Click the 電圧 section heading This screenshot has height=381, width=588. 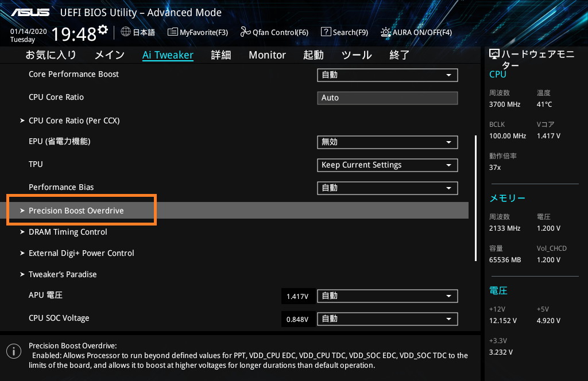click(x=498, y=291)
